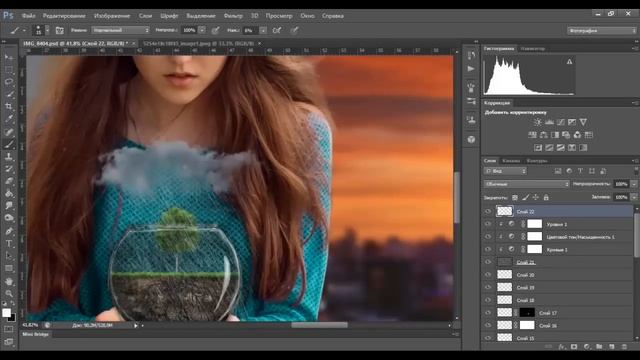The image size is (640, 360).
Task: Open the Файл menu
Action: pos(29,16)
